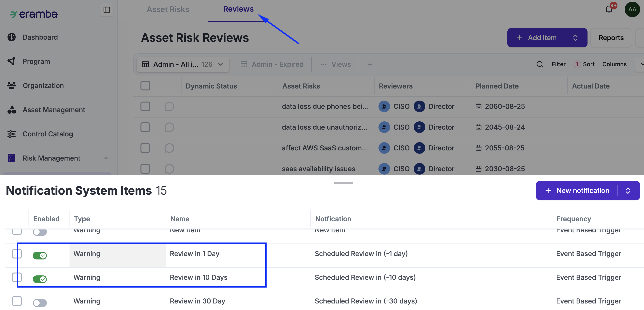
Task: Click the Dashboard sidebar icon
Action: [x=12, y=37]
